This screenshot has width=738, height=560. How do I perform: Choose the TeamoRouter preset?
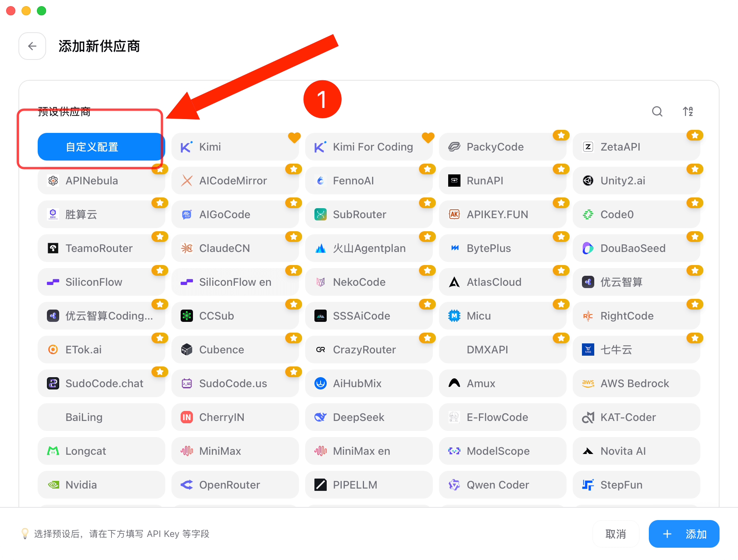coord(101,248)
